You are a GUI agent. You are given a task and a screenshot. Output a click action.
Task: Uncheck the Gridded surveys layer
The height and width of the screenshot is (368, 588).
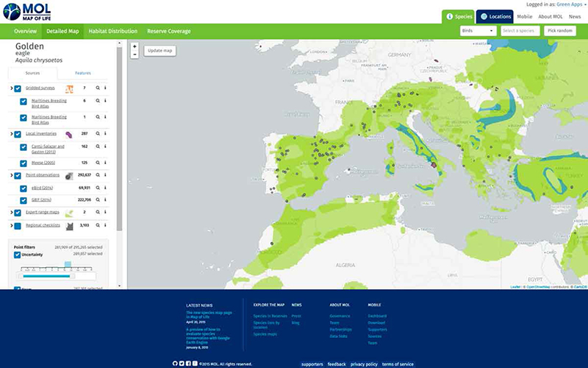click(18, 88)
